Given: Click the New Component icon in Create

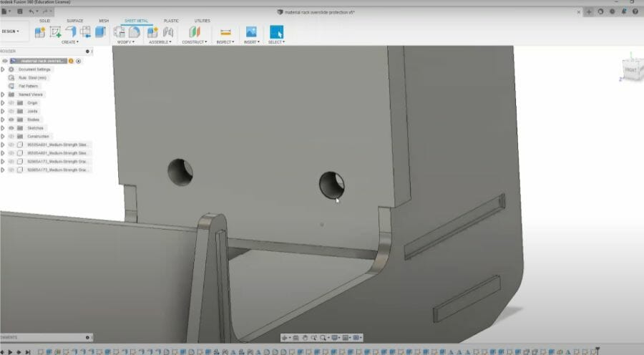Looking at the screenshot, I should pyautogui.click(x=40, y=32).
